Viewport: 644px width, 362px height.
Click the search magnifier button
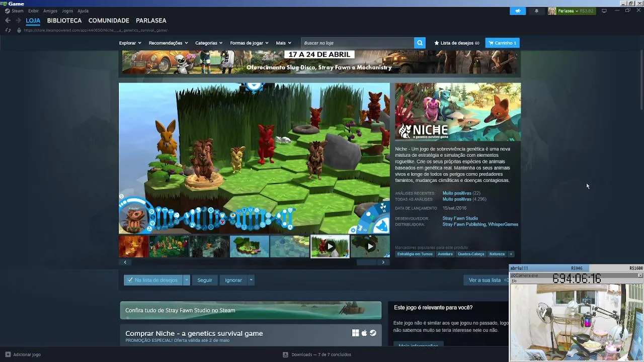420,43
